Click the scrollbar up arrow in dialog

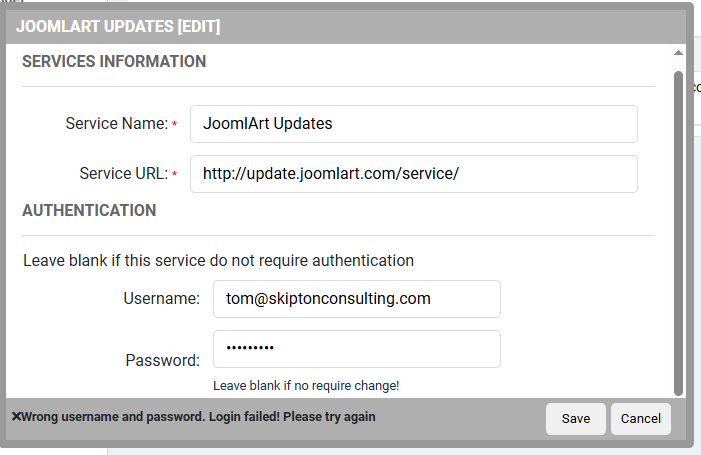tap(679, 53)
